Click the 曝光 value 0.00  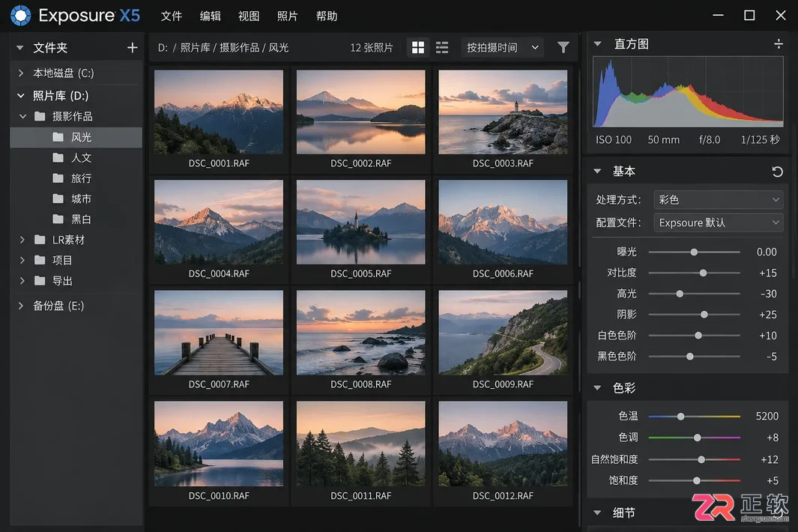767,252
